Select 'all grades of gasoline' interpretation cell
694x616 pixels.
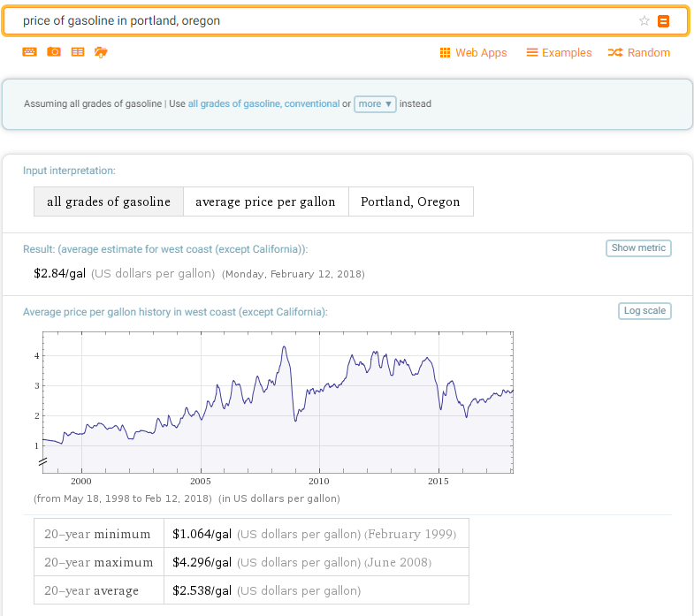tap(109, 202)
